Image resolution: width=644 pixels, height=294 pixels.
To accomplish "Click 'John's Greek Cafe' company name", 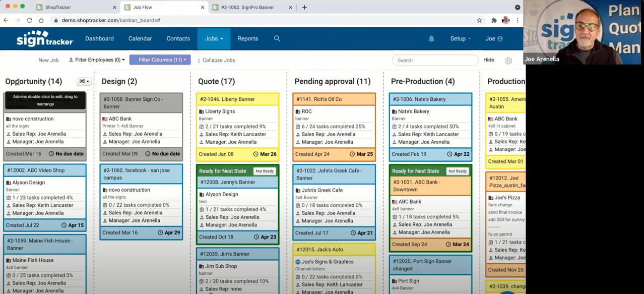I will point(322,190).
